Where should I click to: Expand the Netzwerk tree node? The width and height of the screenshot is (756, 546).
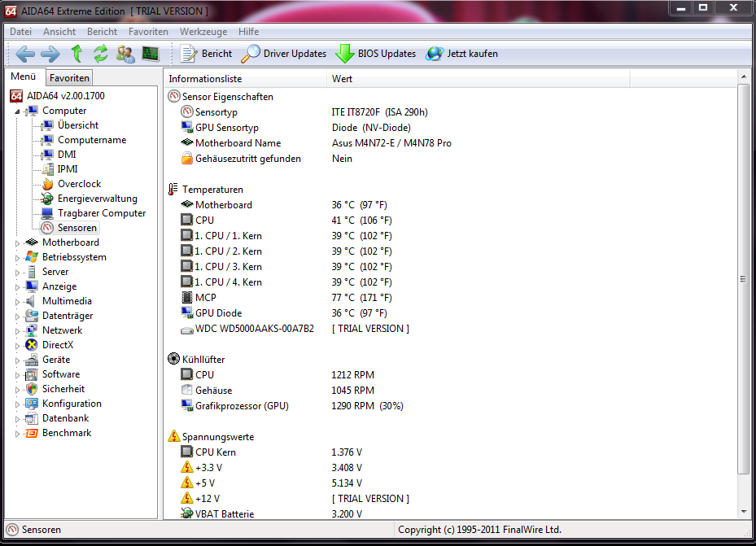coord(17,331)
